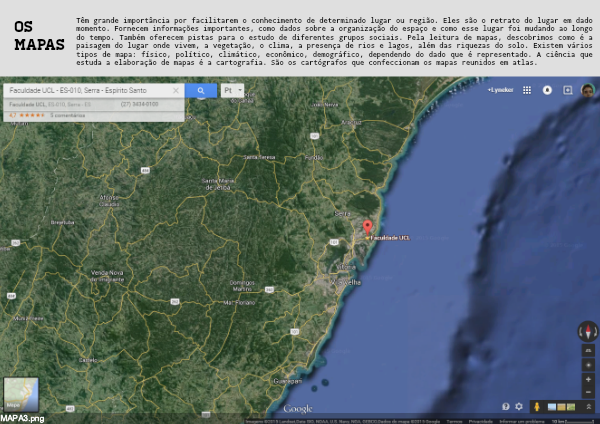
Task: Click the OS MAPAS slide title
Action: pos(39,36)
